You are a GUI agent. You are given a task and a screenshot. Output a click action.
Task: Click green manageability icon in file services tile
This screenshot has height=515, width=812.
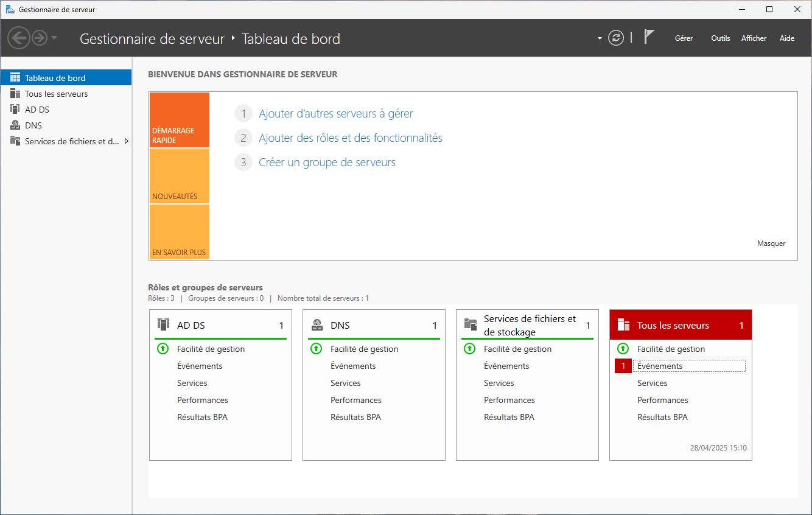click(x=469, y=349)
